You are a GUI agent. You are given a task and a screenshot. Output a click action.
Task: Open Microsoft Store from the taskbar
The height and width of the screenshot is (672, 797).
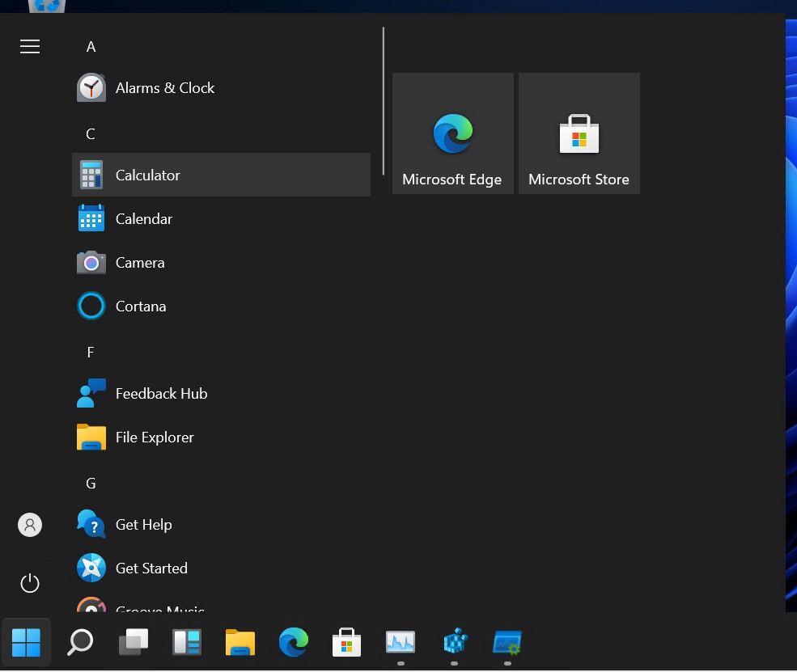(347, 642)
